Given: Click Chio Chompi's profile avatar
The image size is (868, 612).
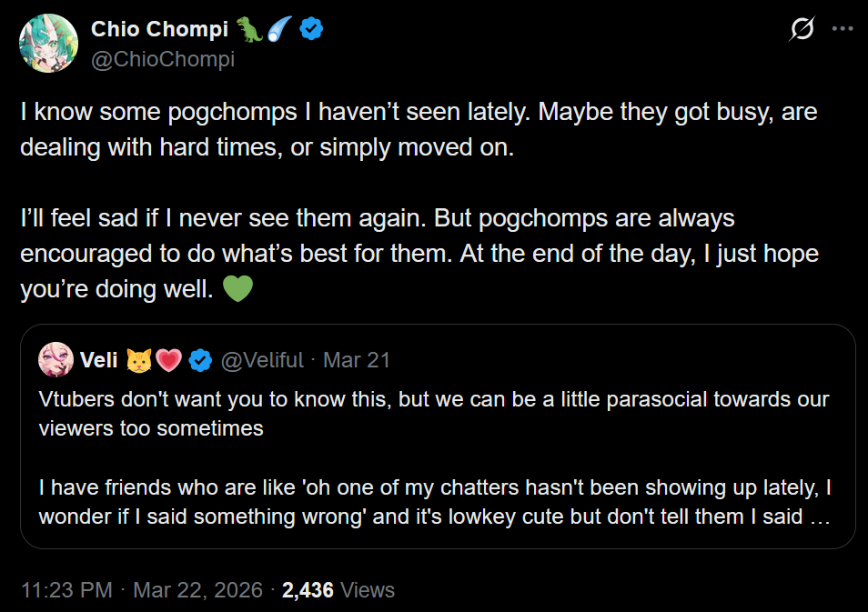Looking at the screenshot, I should (x=47, y=44).
